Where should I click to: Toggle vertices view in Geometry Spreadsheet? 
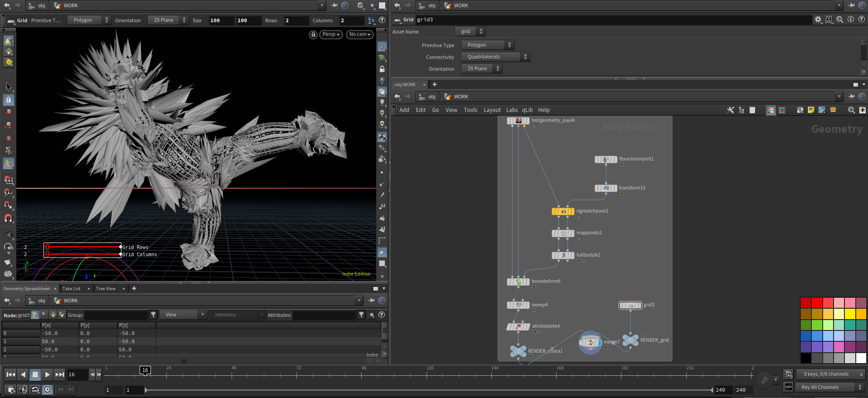(x=44, y=315)
